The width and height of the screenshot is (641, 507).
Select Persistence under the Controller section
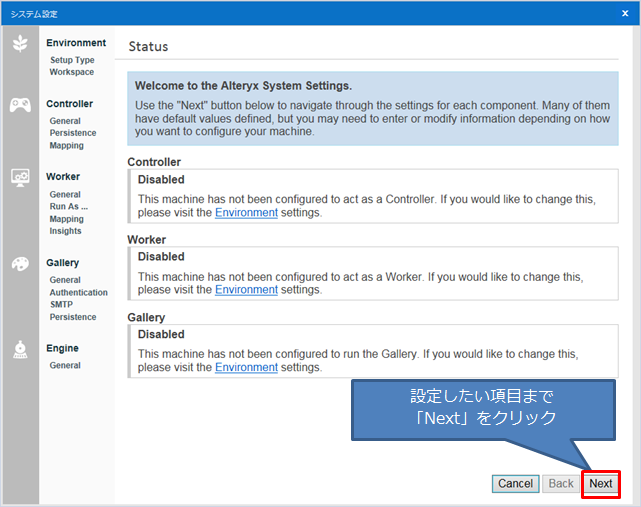73,133
